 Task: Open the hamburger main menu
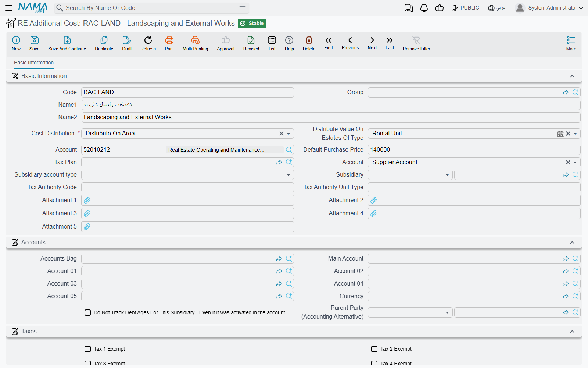coord(9,8)
